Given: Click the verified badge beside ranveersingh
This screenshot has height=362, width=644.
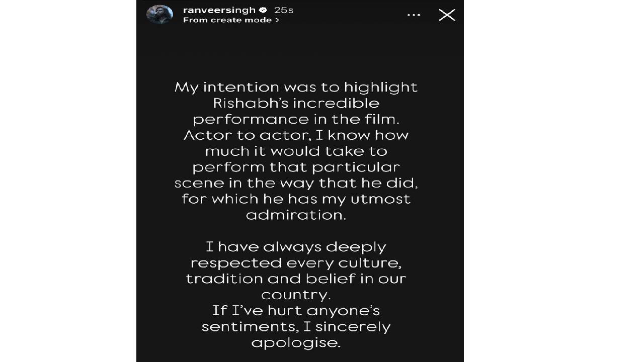Looking at the screenshot, I should point(263,10).
